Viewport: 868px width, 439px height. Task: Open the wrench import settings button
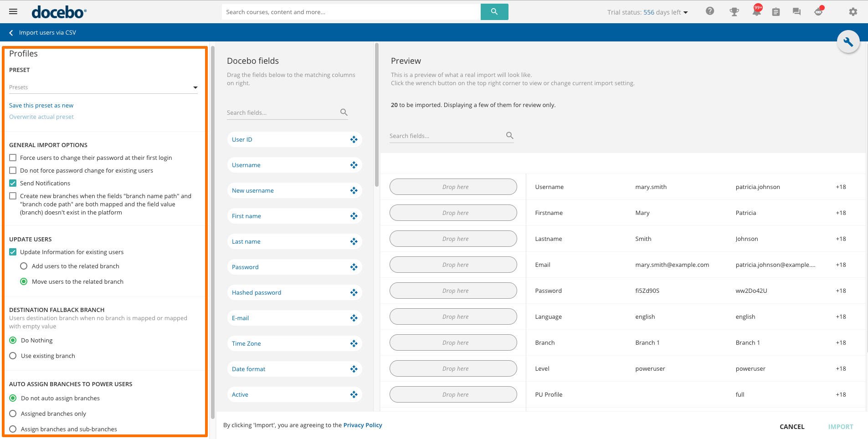[848, 42]
